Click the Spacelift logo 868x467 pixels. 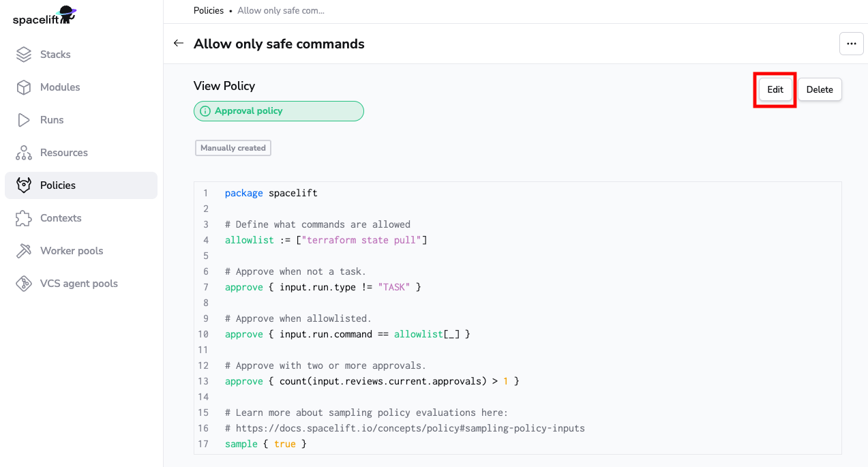(x=44, y=15)
